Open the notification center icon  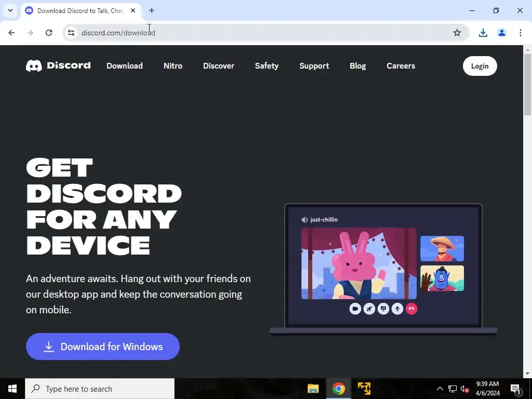[x=515, y=389]
